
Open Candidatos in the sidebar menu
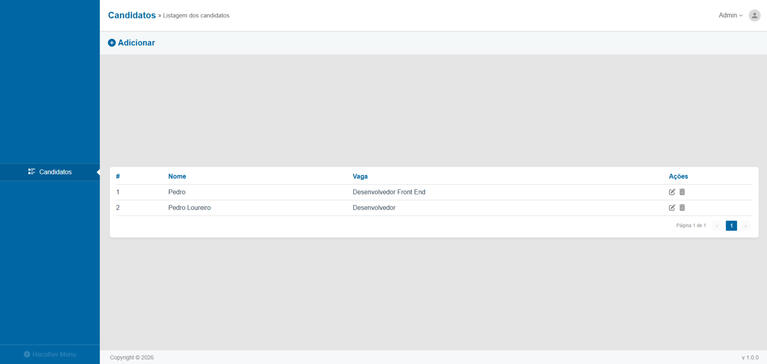click(x=49, y=172)
